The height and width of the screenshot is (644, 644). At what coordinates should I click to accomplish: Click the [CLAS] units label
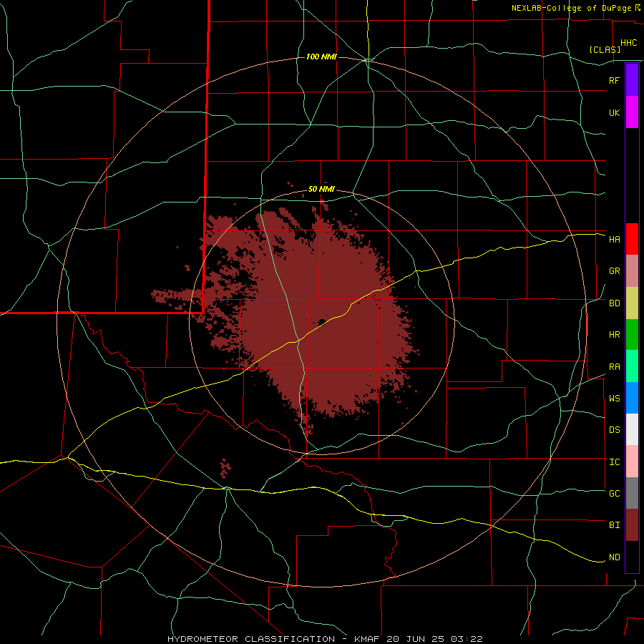coord(605,49)
